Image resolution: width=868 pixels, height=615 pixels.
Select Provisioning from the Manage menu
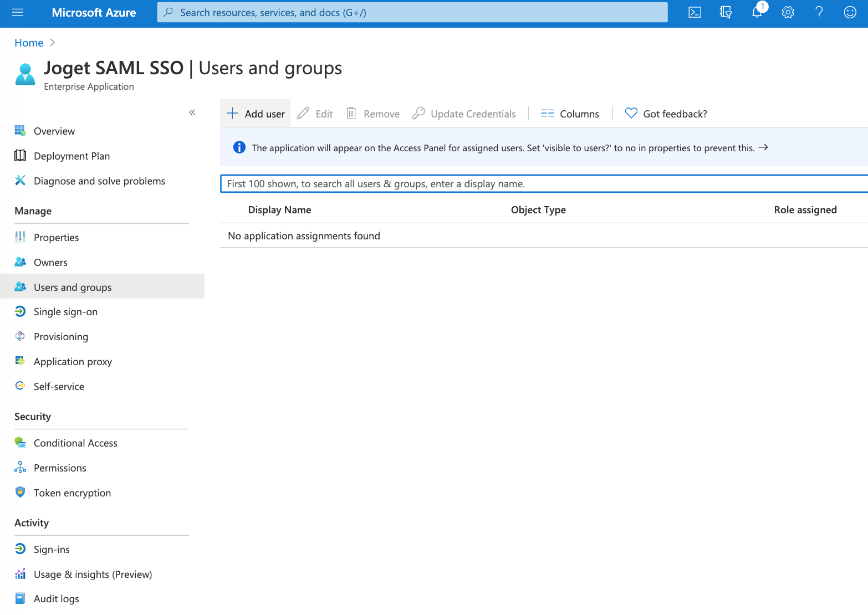tap(61, 337)
